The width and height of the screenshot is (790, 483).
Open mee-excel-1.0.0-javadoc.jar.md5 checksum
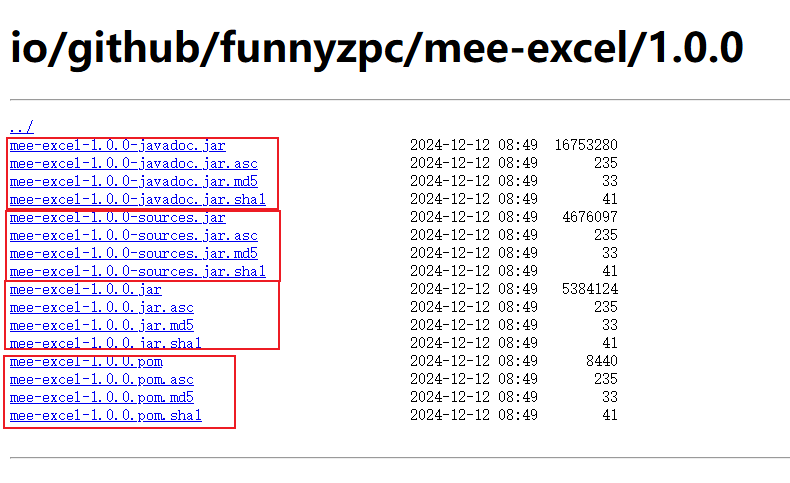coord(134,181)
